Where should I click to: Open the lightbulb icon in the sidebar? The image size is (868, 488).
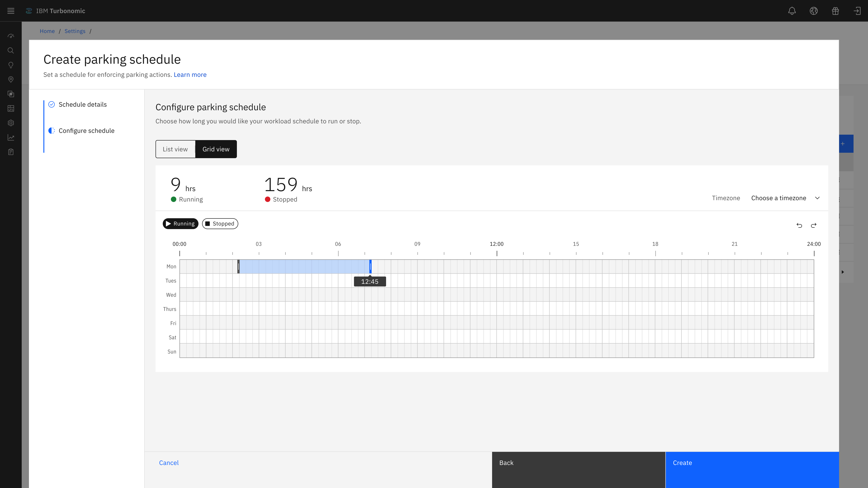[x=11, y=65]
